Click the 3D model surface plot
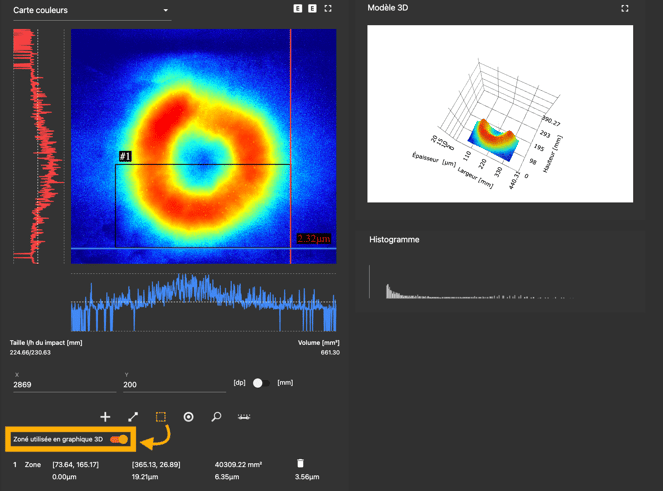Screen dimensions: 663x491 click(496, 141)
